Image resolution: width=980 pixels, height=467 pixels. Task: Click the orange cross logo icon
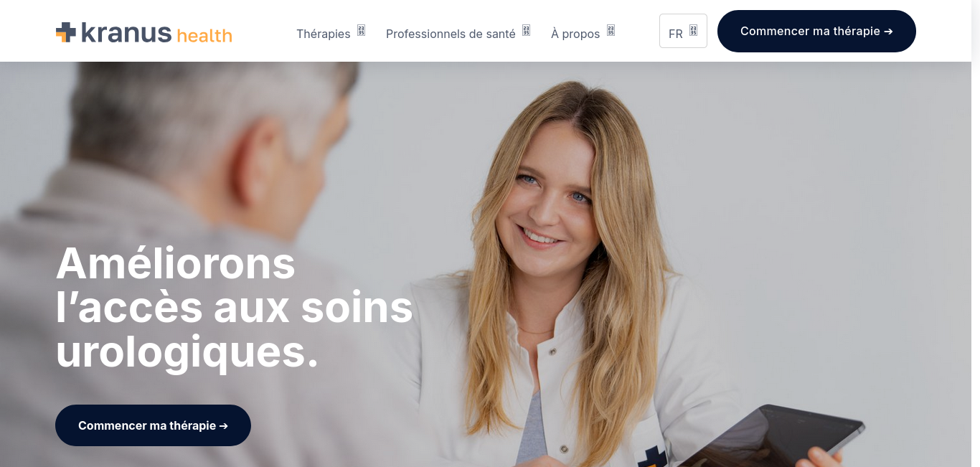coord(66,32)
